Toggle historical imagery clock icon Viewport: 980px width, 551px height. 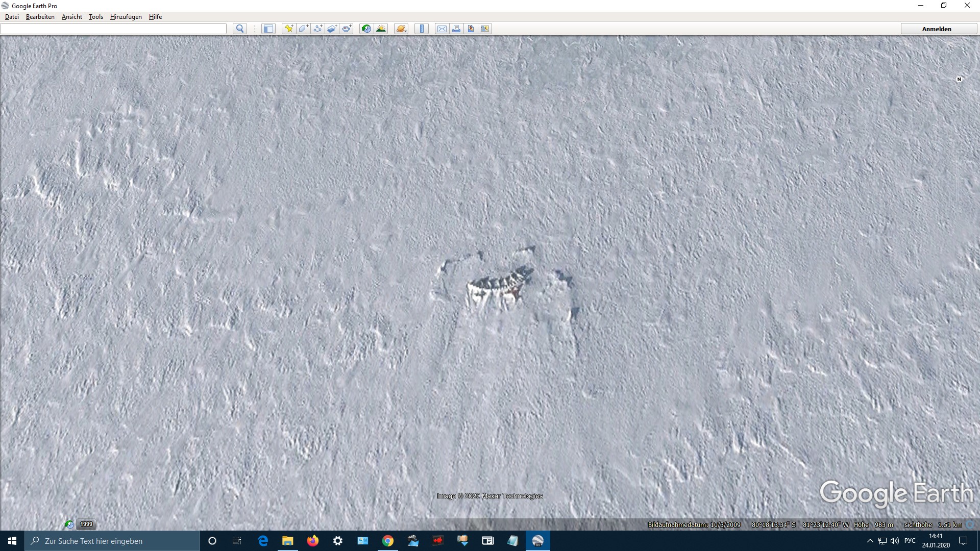pos(366,29)
